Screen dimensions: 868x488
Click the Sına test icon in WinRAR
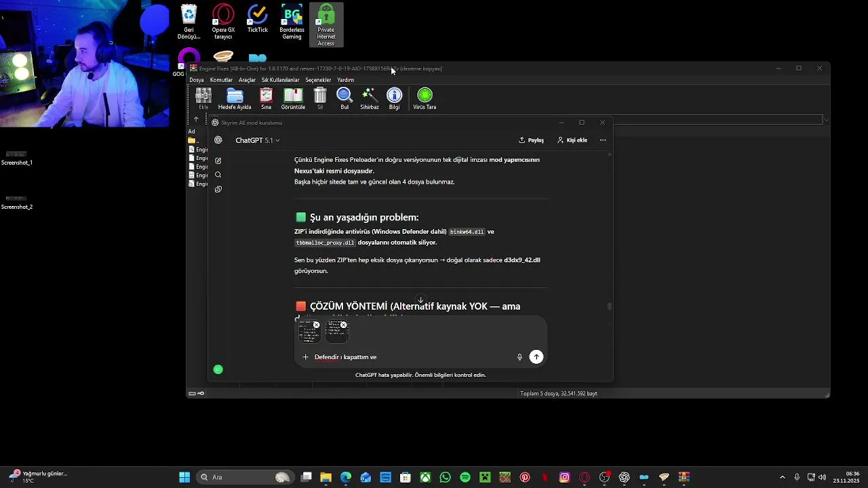(x=266, y=98)
